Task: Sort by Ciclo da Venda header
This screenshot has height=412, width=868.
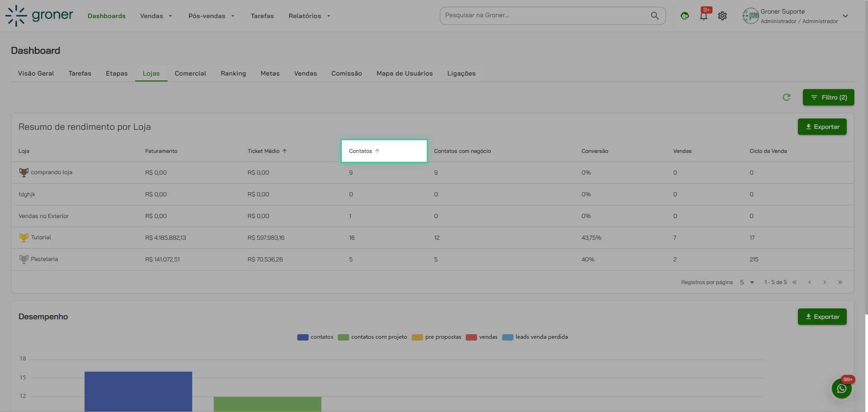Action: 768,151
